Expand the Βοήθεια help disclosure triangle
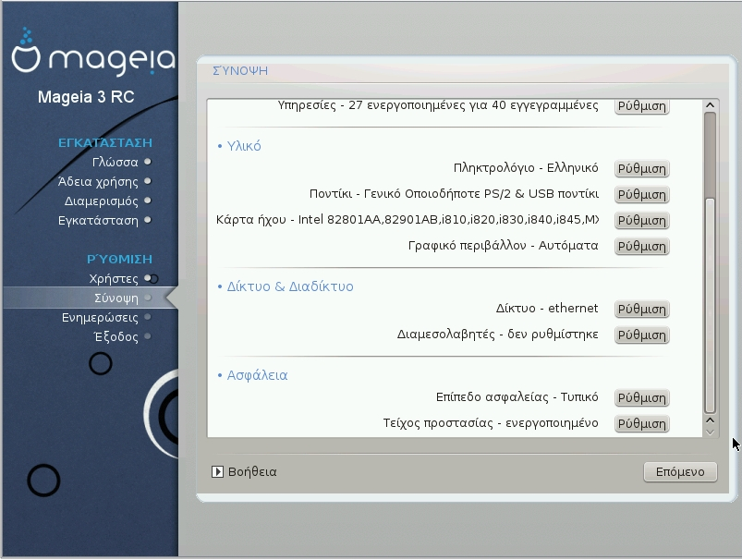This screenshot has width=742, height=560. [x=217, y=472]
